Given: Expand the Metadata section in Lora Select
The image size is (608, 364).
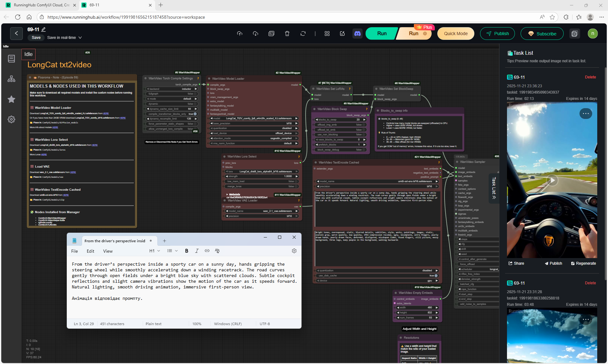Looking at the screenshot, I should coord(227,194).
